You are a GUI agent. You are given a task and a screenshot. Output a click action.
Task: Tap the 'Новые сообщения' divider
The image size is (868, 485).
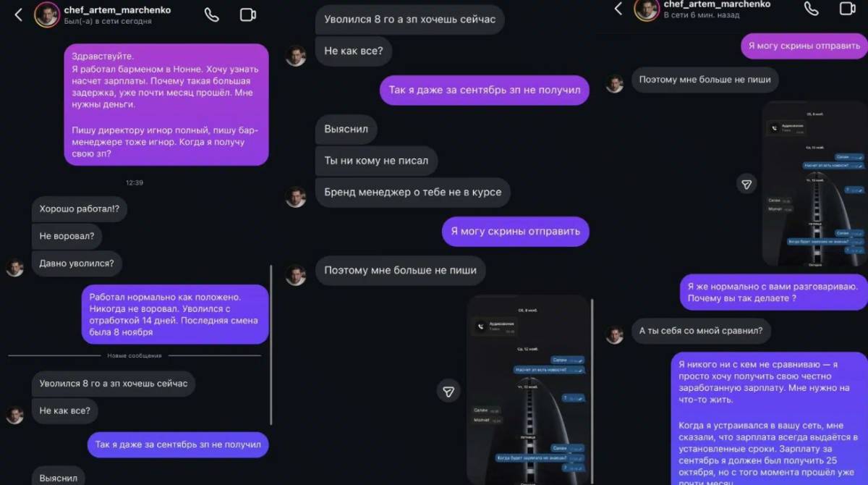click(x=135, y=355)
